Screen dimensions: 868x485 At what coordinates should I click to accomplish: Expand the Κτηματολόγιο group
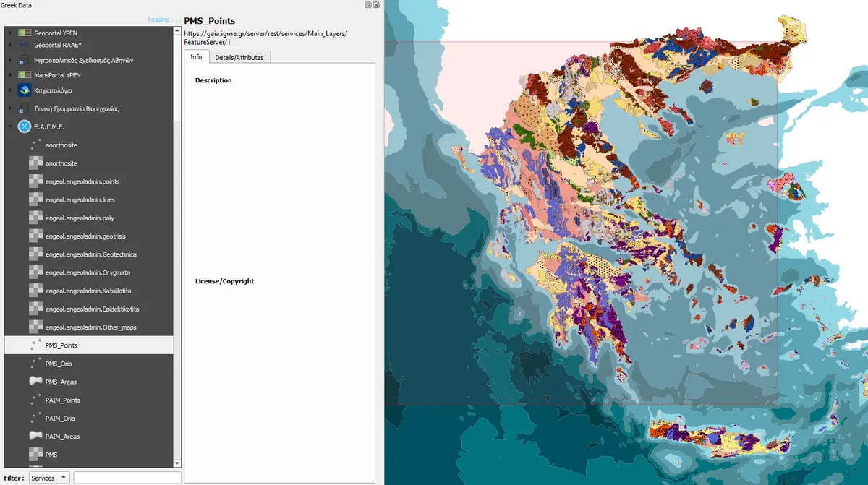(10, 90)
